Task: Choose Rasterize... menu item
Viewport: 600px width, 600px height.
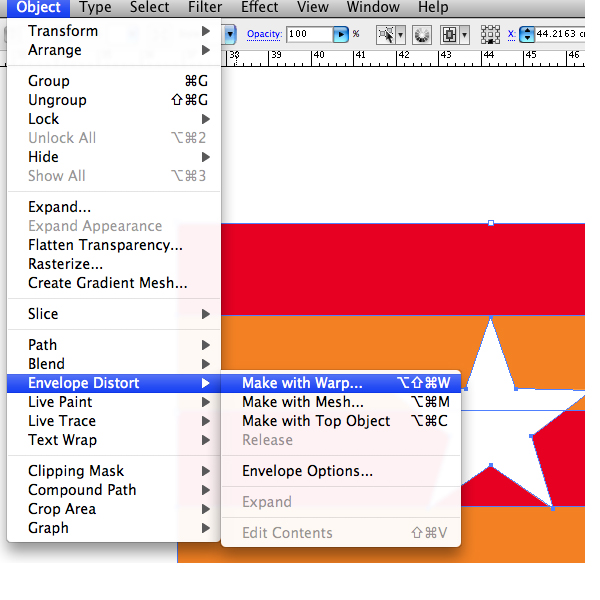Action: click(x=114, y=264)
